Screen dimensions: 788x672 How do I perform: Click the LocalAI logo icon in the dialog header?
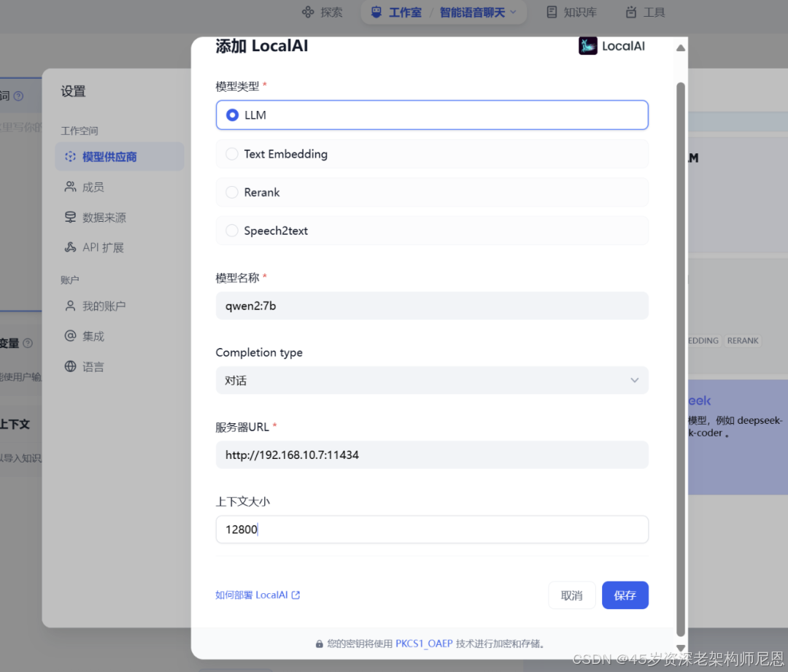click(x=587, y=46)
